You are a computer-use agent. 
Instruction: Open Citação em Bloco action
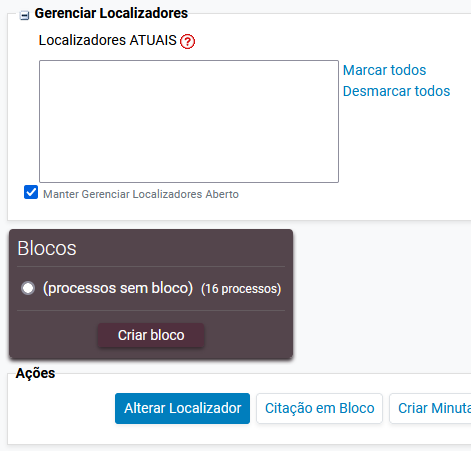pos(319,408)
